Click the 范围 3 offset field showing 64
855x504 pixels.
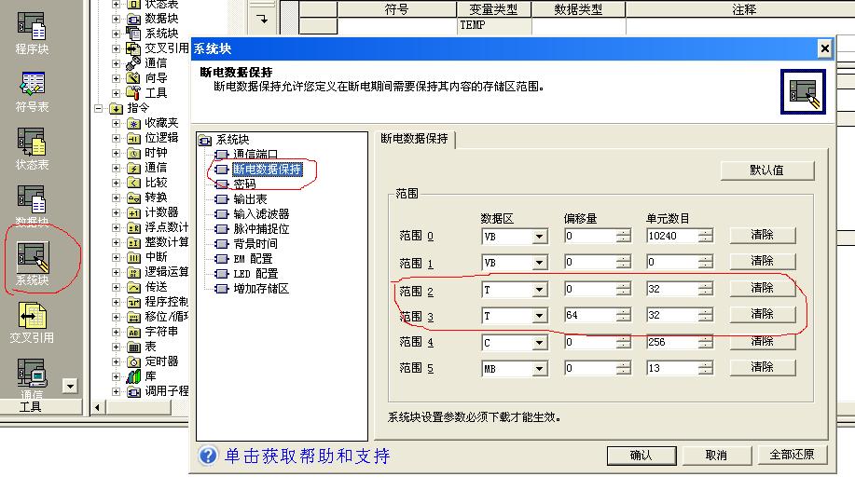click(589, 316)
